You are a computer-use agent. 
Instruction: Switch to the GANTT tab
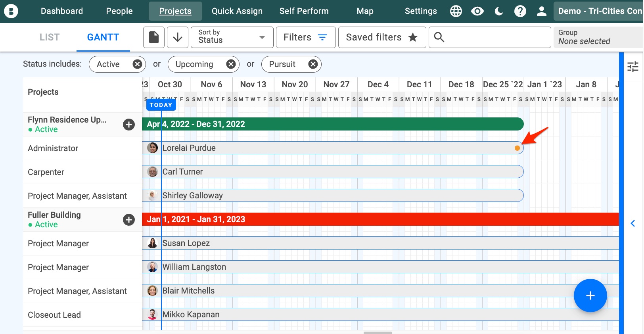pyautogui.click(x=103, y=37)
